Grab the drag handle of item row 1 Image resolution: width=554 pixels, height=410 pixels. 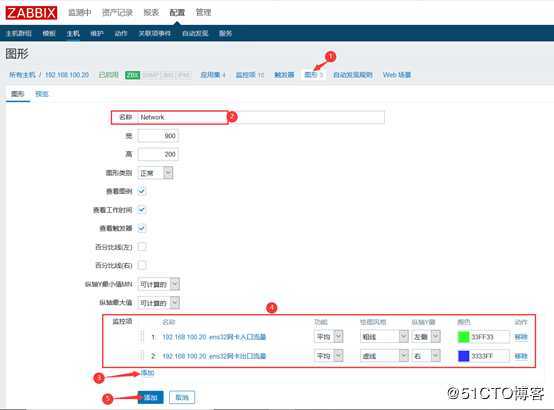(x=142, y=337)
